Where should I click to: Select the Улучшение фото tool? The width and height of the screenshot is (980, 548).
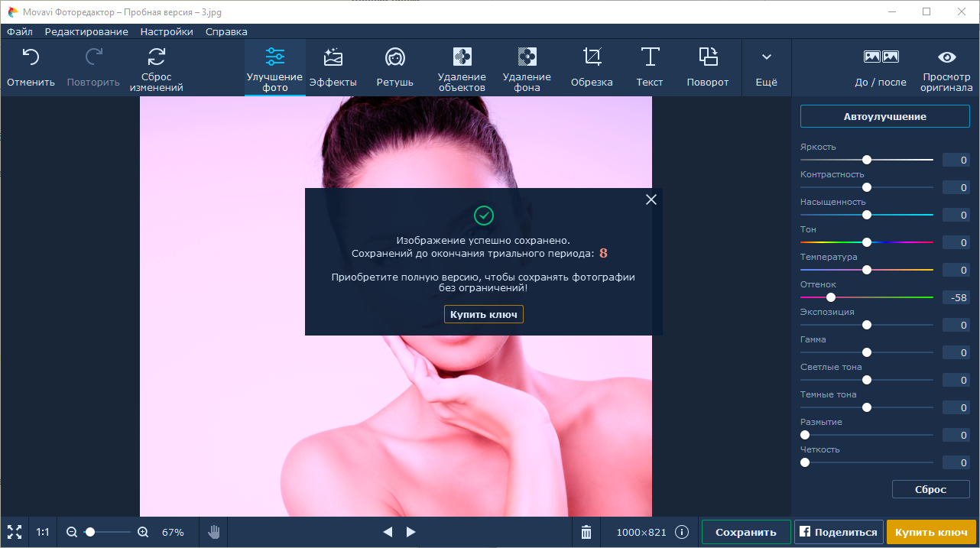[x=275, y=67]
